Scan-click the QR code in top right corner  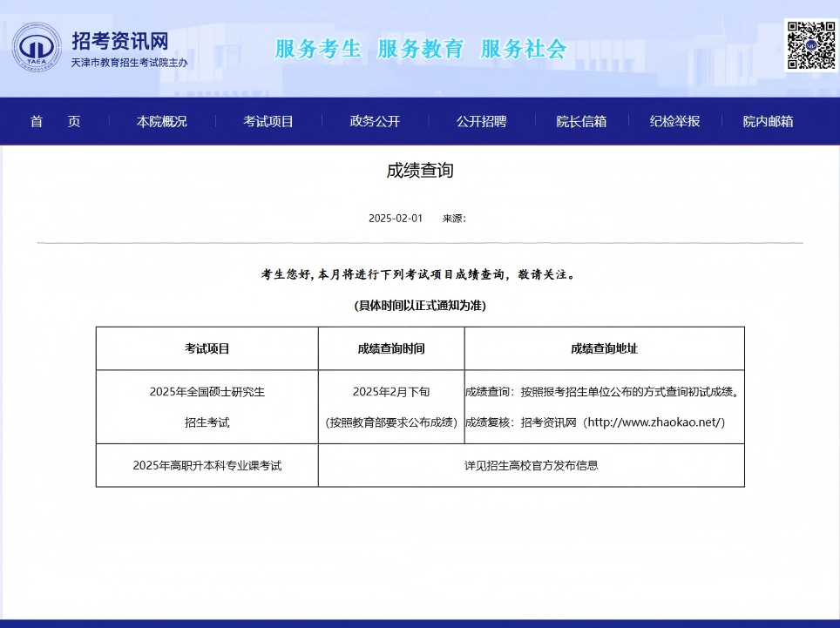click(809, 46)
